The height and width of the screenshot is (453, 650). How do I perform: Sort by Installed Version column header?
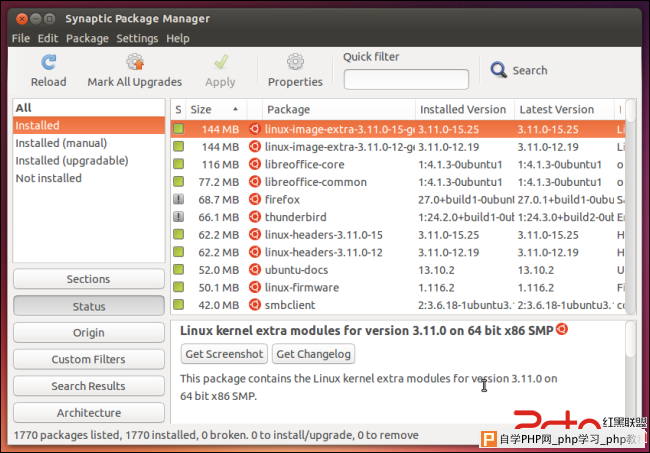[465, 109]
